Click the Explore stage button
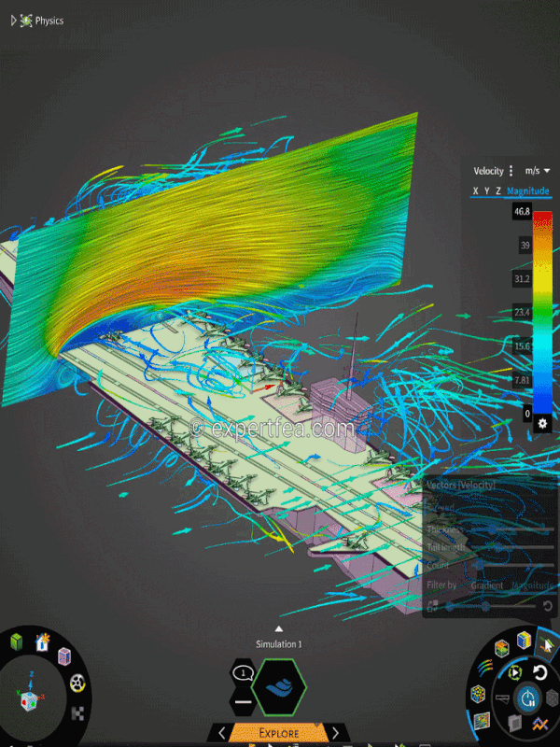Screen dimensions: 560x747 (279, 733)
